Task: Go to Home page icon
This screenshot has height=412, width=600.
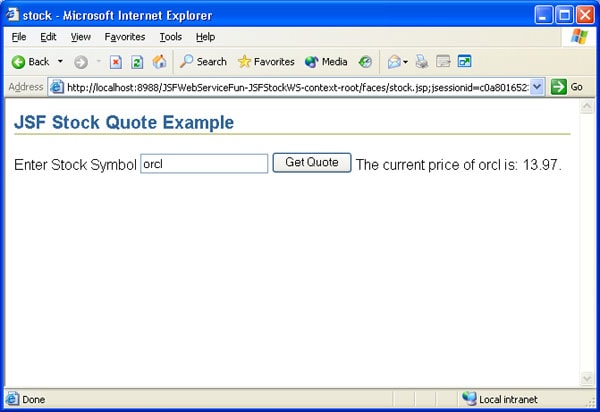Action: pyautogui.click(x=160, y=62)
